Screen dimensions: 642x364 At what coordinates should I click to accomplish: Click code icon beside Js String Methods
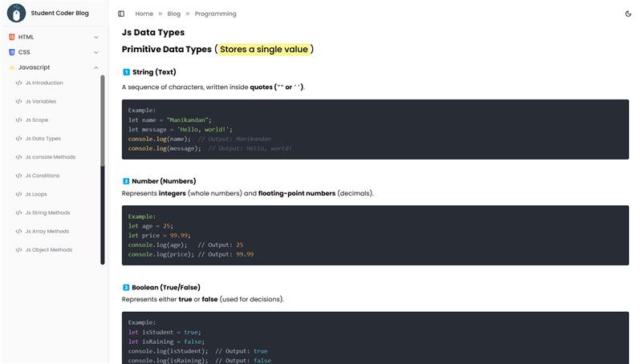(x=18, y=212)
